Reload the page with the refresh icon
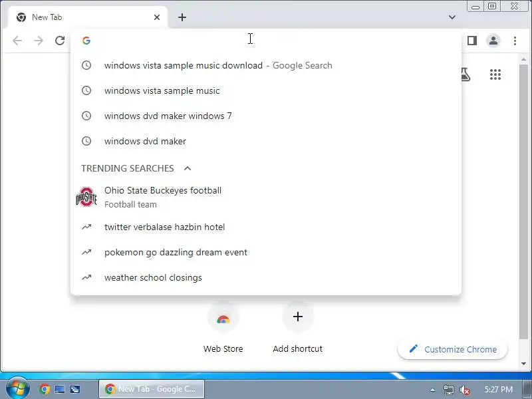The width and height of the screenshot is (532, 399). (x=60, y=41)
